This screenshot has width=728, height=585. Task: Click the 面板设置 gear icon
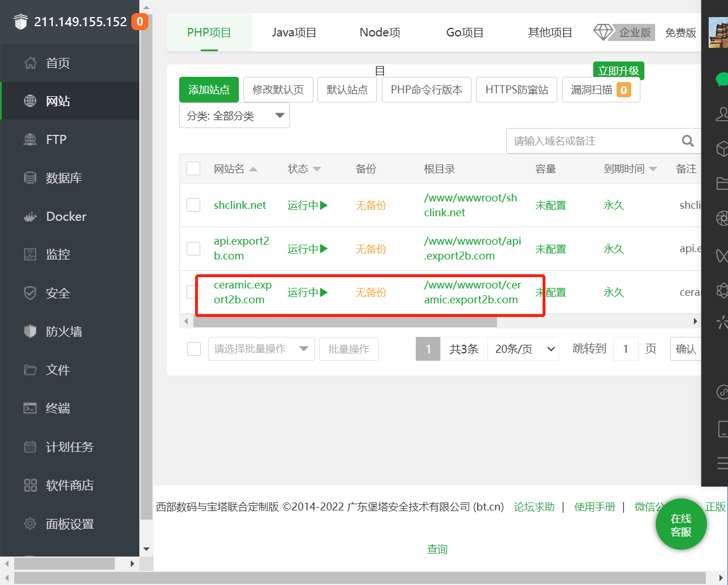[30, 524]
